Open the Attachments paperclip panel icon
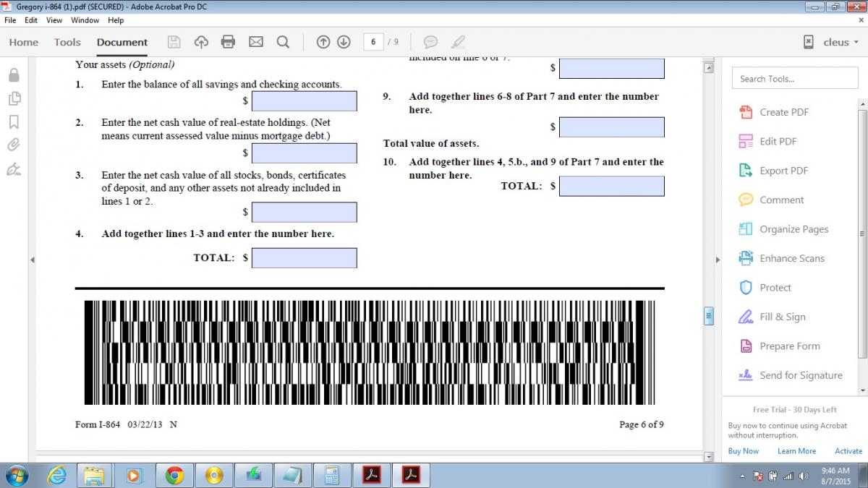Screen dimensions: 868x488 point(14,145)
